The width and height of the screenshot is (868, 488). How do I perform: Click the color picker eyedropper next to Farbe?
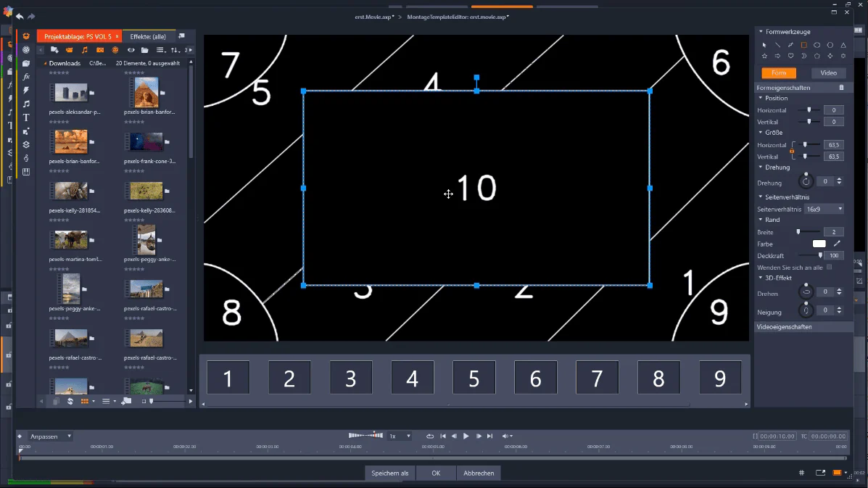pos(837,244)
